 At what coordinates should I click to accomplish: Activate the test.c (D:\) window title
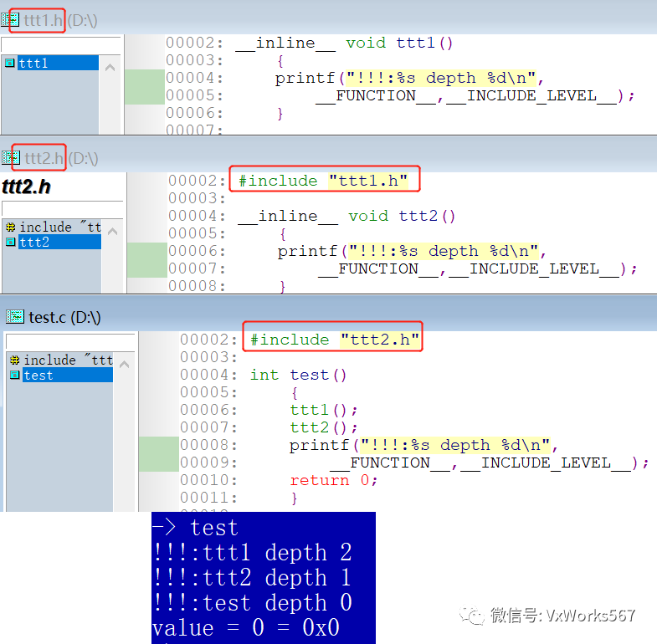click(x=64, y=317)
